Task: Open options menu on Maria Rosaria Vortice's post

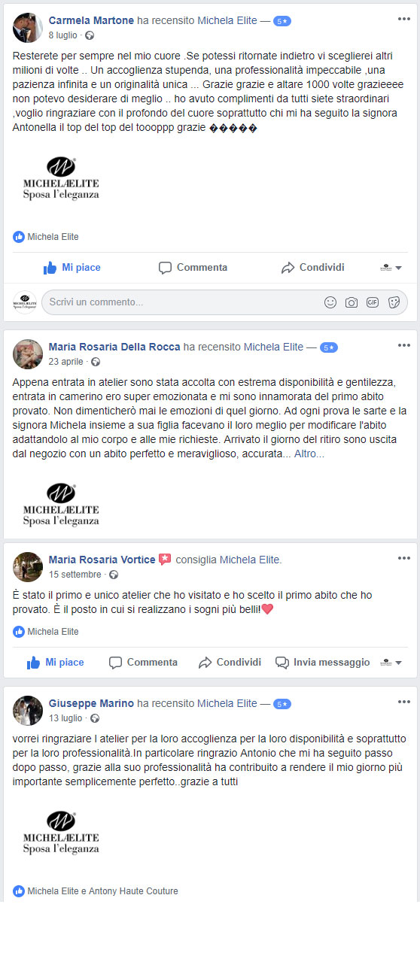Action: 404,557
